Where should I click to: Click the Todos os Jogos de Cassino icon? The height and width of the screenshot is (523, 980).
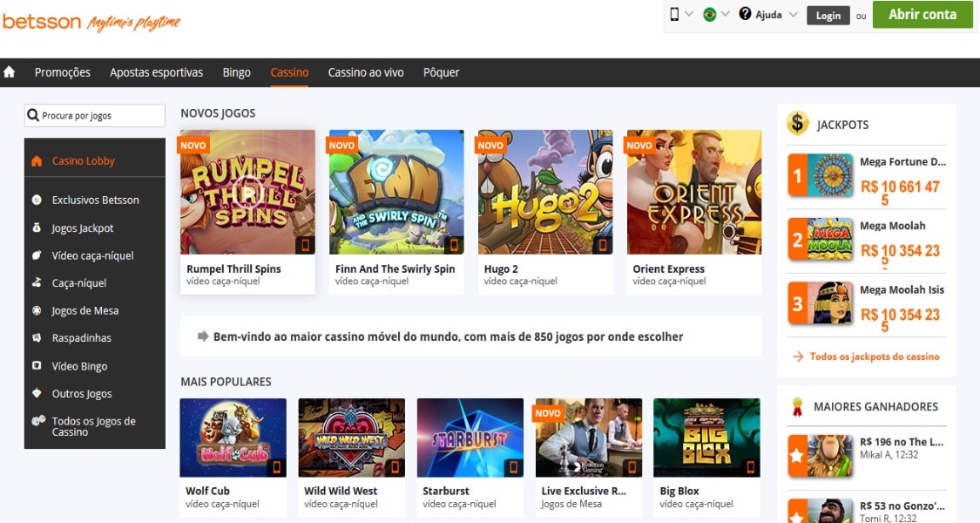tap(38, 420)
